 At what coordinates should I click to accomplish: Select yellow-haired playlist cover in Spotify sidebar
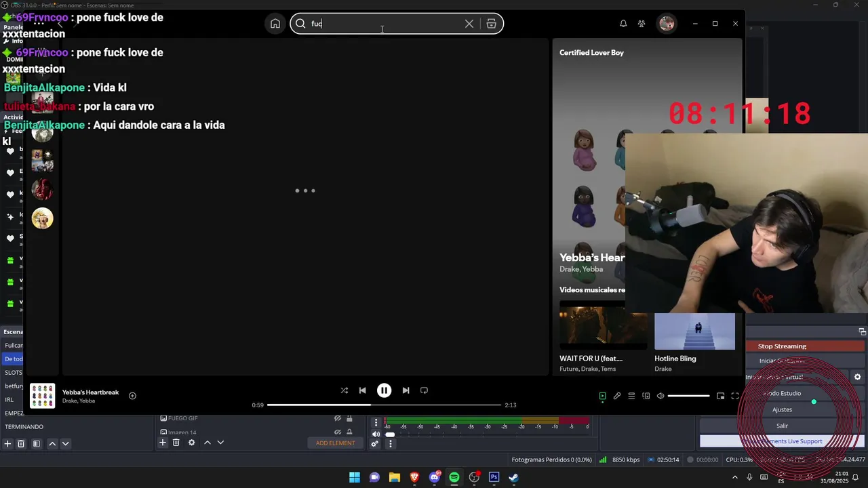coord(42,218)
